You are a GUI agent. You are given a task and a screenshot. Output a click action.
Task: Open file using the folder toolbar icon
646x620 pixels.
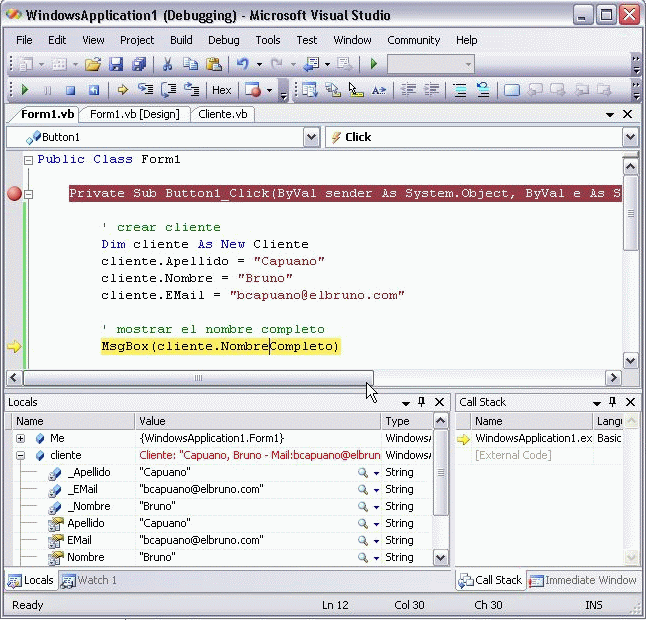click(x=93, y=64)
